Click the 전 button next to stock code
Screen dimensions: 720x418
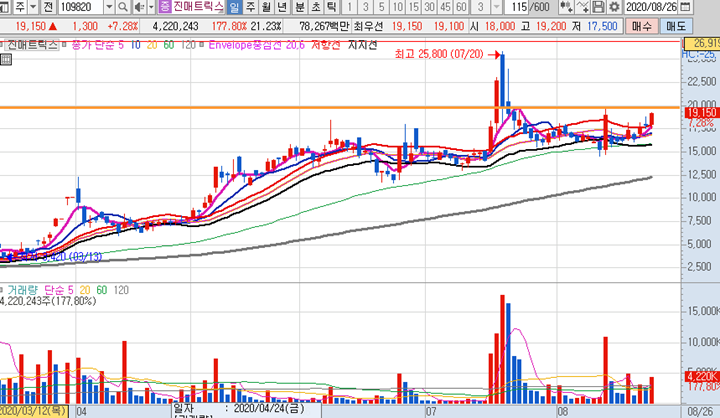[48, 7]
